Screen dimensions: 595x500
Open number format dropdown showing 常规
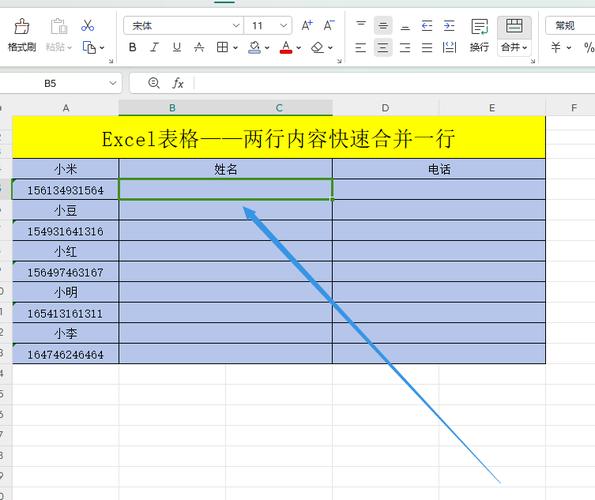tap(570, 26)
